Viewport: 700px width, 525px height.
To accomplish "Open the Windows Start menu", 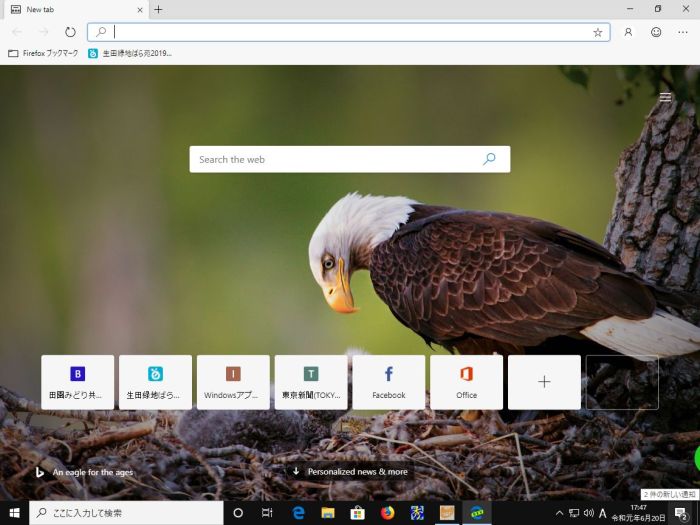I will 14,513.
